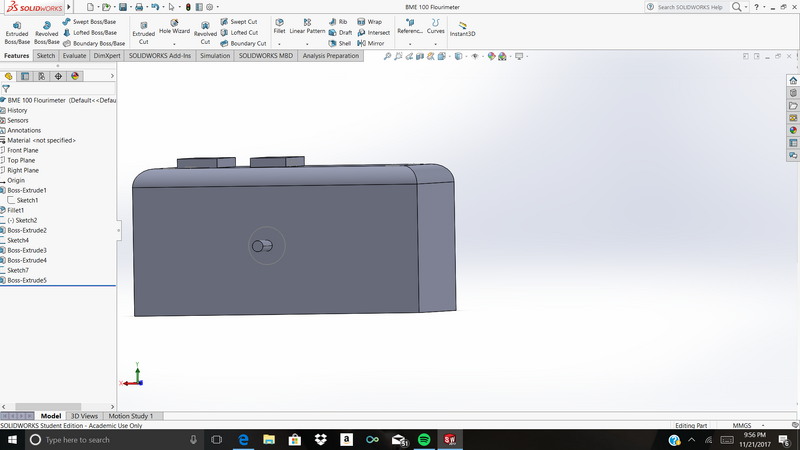Click the Revolved Boss/Base tool
The width and height of the screenshot is (800, 450).
[x=47, y=30]
